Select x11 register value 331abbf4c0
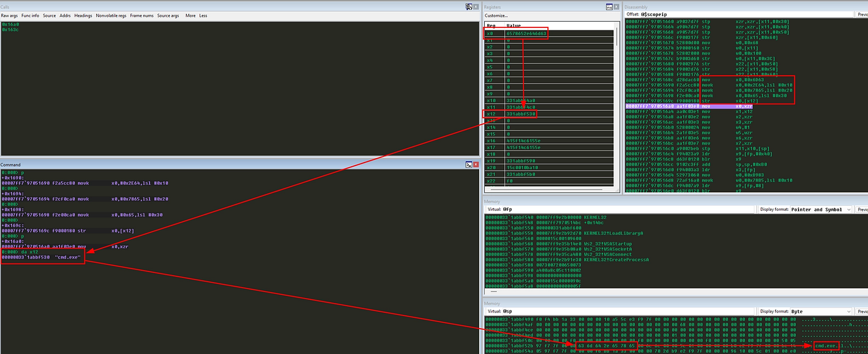The image size is (868, 354). tap(521, 107)
